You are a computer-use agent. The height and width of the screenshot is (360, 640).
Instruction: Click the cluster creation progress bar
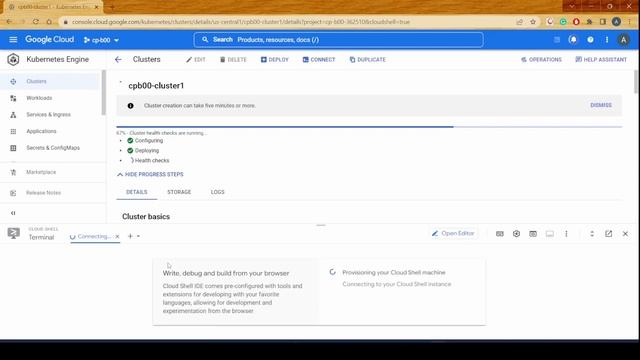coord(369,127)
